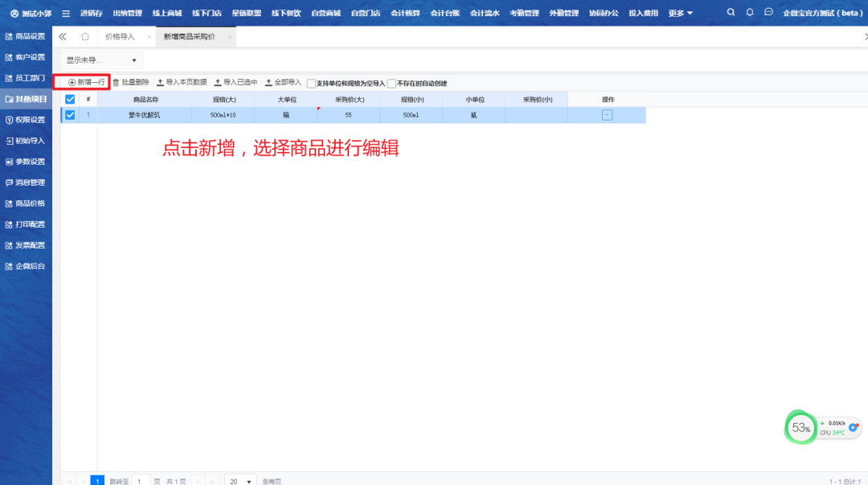Switch to the 价格导入 tab

coord(120,37)
